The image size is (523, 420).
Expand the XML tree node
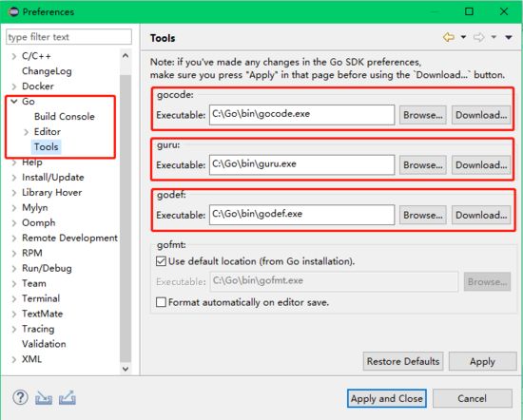tap(14, 360)
